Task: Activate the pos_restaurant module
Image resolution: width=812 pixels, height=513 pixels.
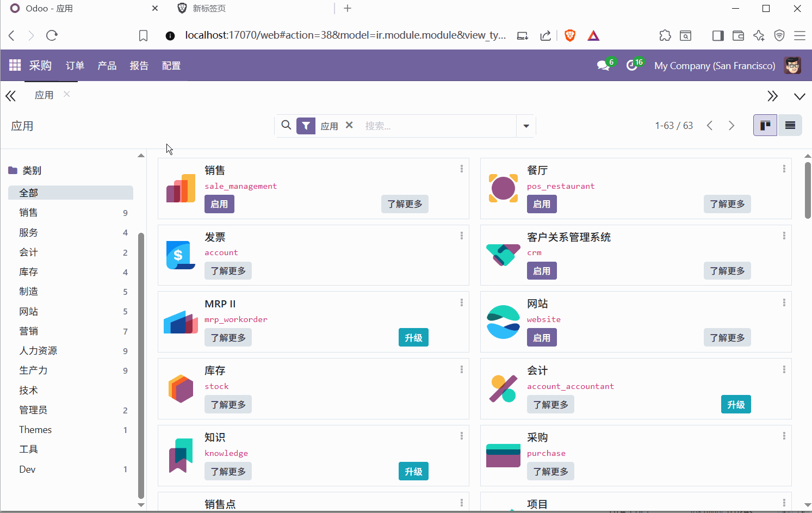Action: (542, 204)
